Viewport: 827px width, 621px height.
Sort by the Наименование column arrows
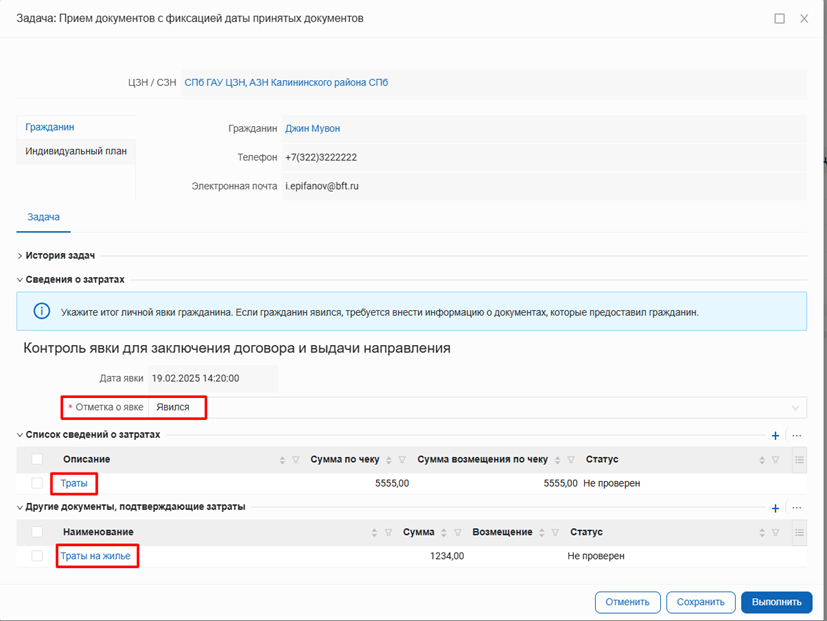click(x=374, y=533)
